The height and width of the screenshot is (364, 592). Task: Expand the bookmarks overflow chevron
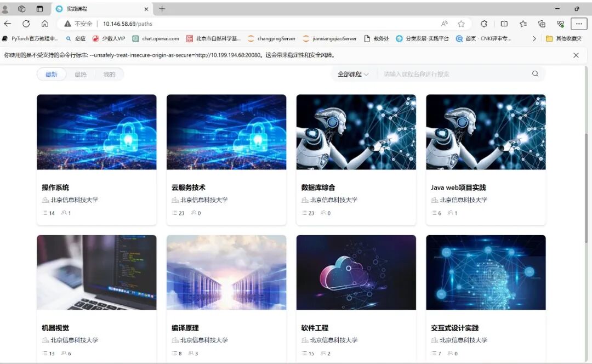[x=534, y=38]
